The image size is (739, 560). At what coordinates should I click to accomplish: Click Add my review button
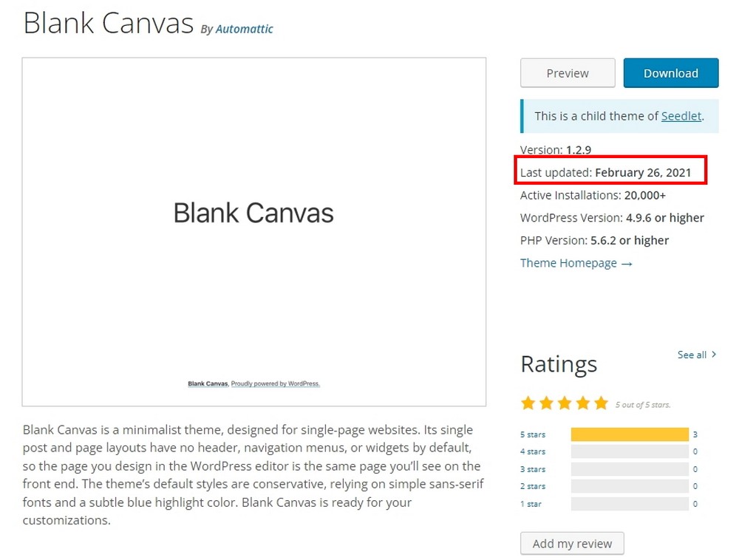(x=572, y=544)
